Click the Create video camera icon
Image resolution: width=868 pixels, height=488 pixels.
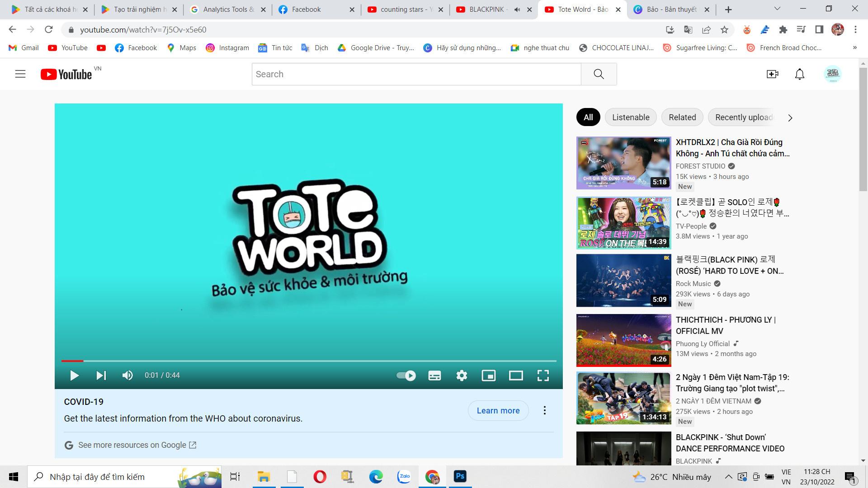[772, 74]
